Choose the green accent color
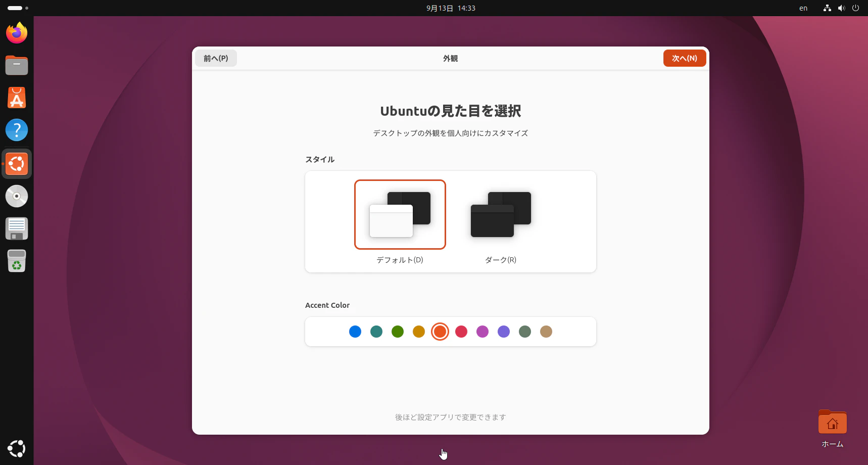 (398, 332)
